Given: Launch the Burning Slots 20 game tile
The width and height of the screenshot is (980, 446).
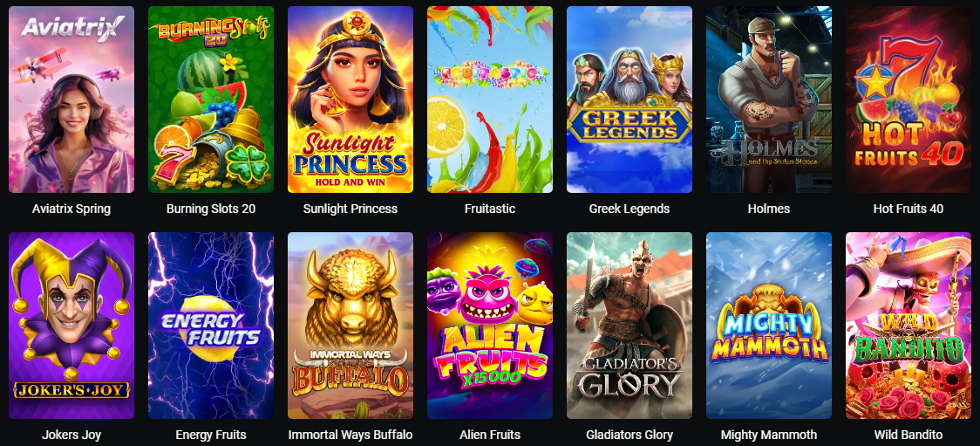Looking at the screenshot, I should pos(211,99).
